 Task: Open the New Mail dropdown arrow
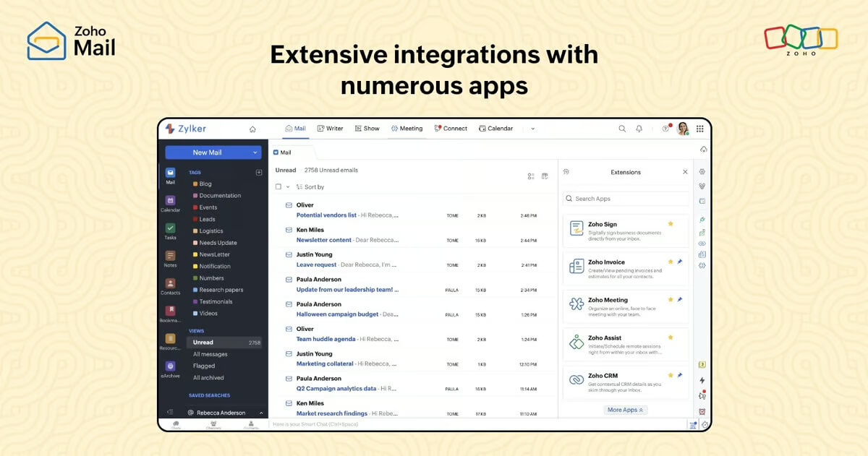click(255, 152)
